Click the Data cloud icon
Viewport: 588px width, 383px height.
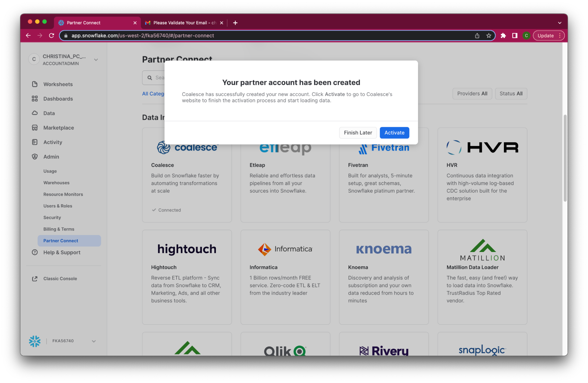point(35,113)
